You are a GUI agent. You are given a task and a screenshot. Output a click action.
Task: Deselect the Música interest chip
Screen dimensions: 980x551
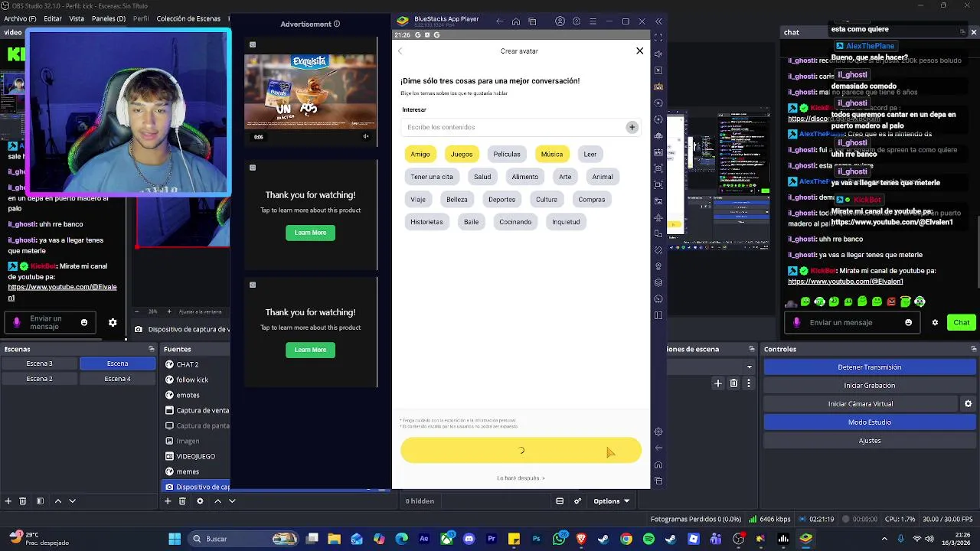pyautogui.click(x=552, y=154)
